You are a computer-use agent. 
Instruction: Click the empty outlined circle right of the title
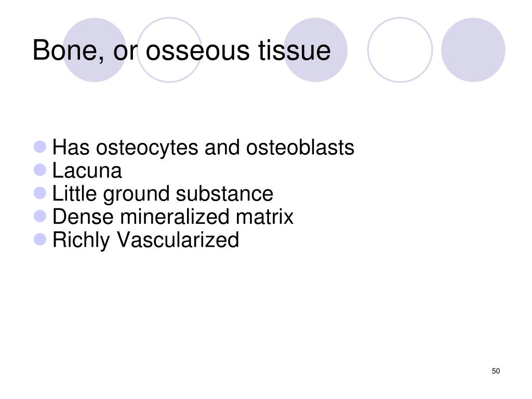pyautogui.click(x=400, y=50)
